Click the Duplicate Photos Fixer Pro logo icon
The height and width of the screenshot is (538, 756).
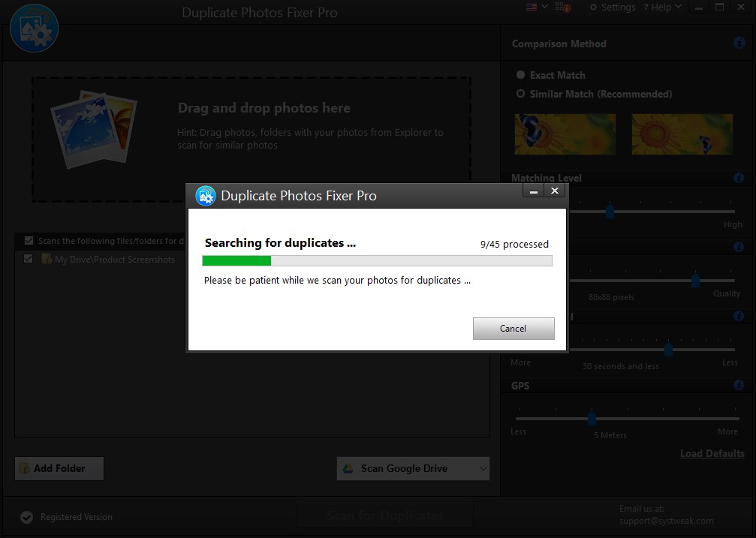pos(34,28)
